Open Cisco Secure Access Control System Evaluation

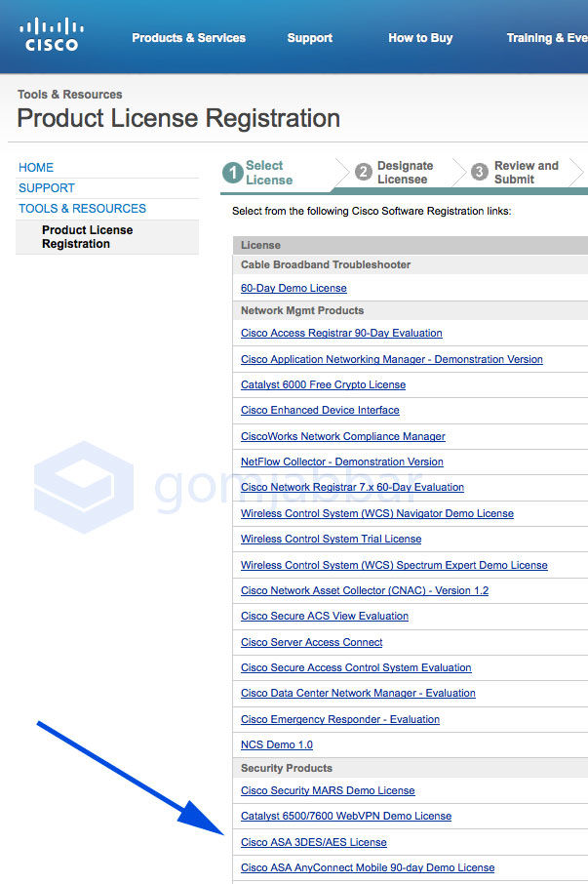[356, 667]
